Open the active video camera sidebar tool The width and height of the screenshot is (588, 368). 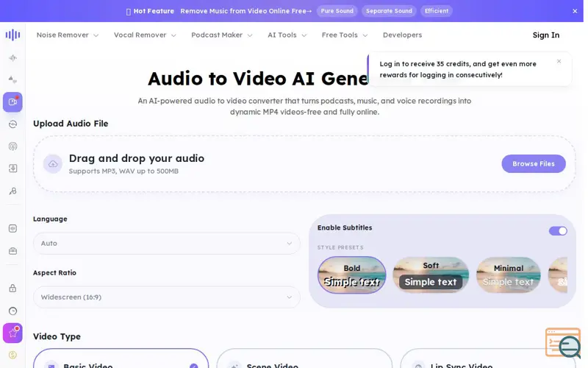pyautogui.click(x=12, y=102)
